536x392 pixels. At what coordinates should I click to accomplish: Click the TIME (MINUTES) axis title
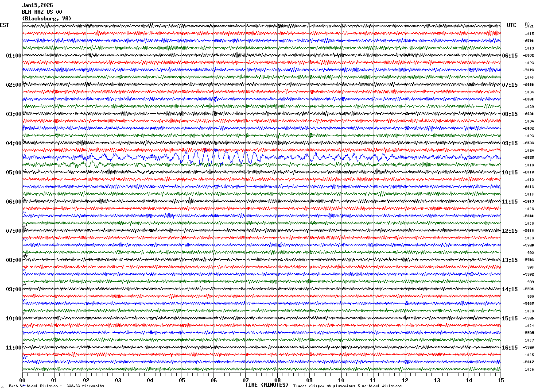[x=267, y=385]
